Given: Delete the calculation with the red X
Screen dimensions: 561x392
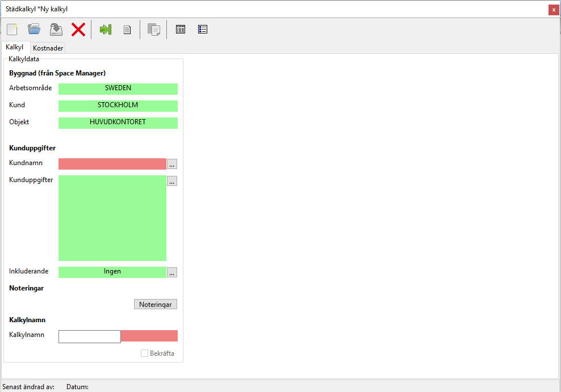Looking at the screenshot, I should pos(78,29).
